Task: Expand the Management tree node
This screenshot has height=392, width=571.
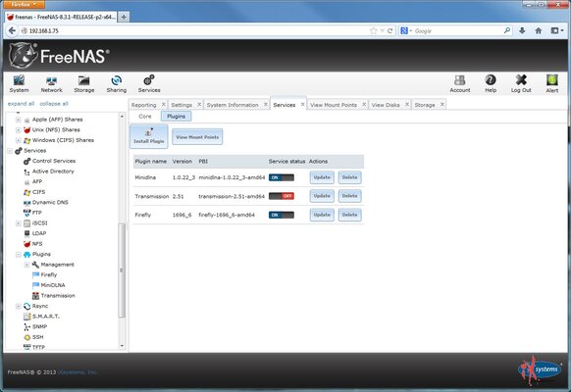Action: click(x=26, y=265)
